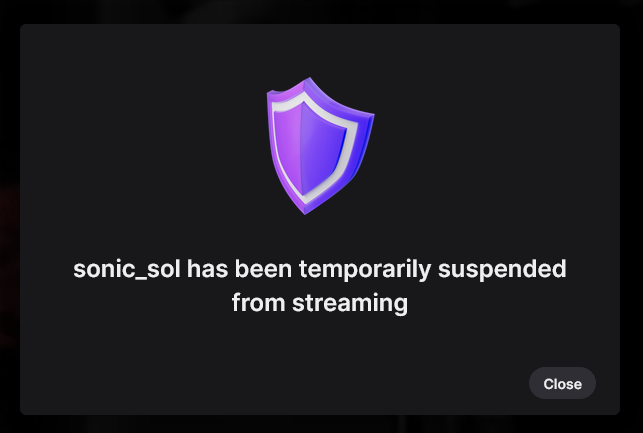Click the word 'suspended' in the notice
The height and width of the screenshot is (433, 643).
(502, 270)
